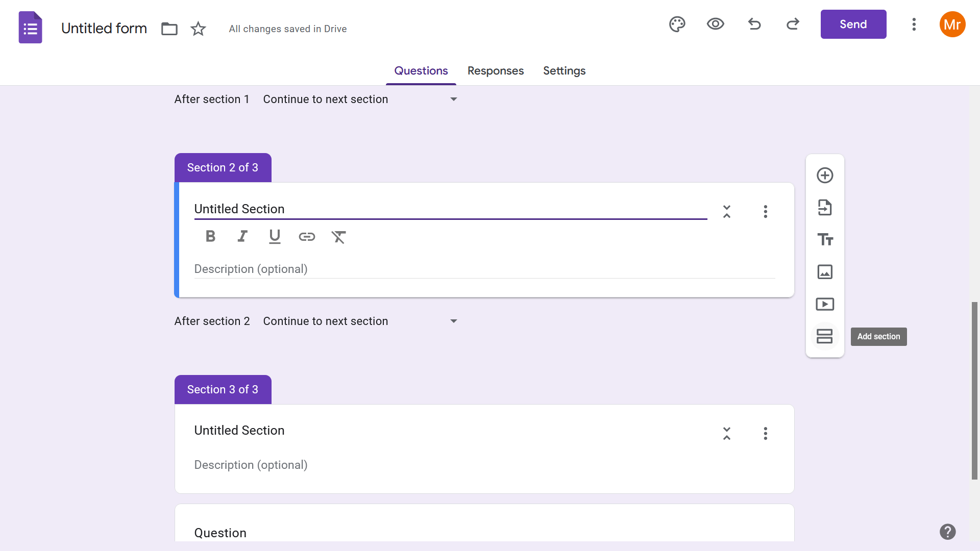Click the Send button
Viewport: 980px width, 551px height.
pos(853,24)
